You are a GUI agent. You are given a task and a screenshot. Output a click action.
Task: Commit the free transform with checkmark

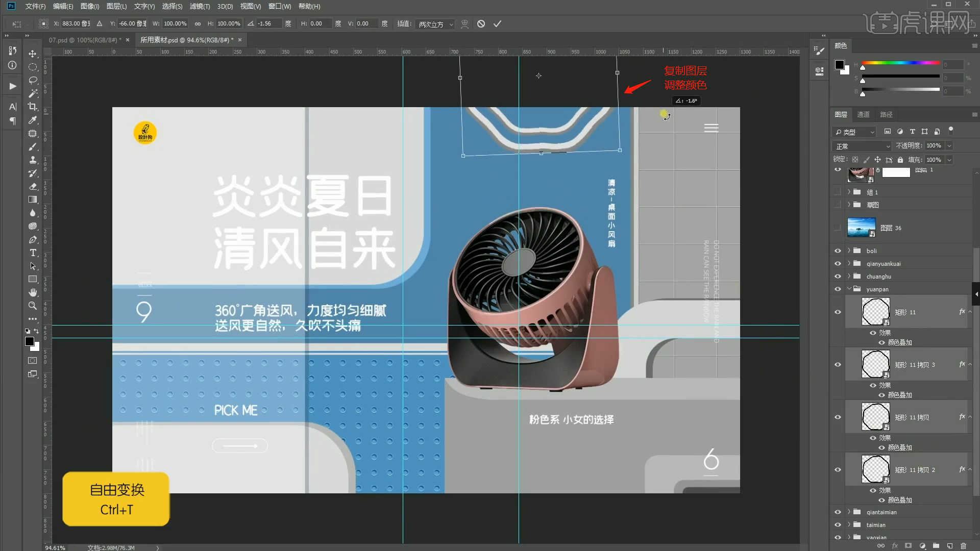click(x=497, y=24)
